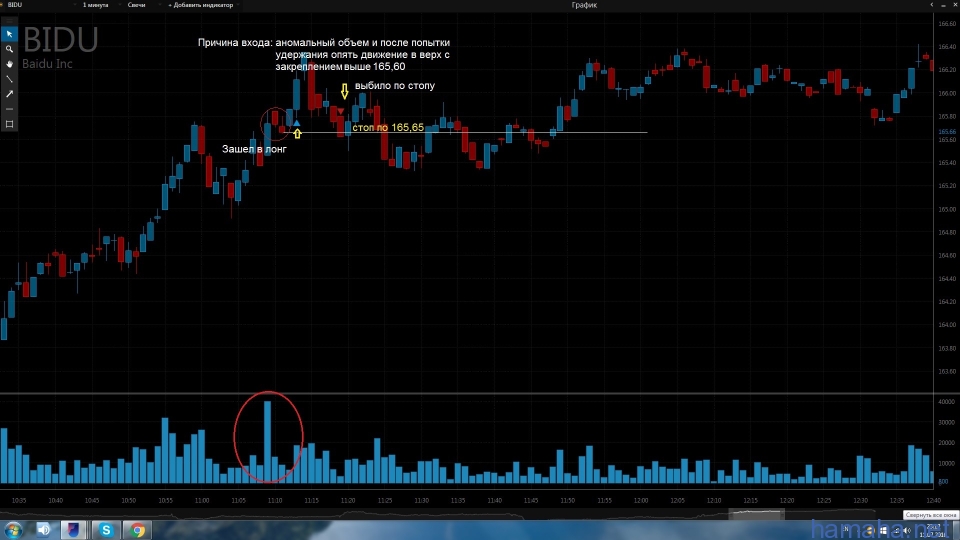Open Google Chrome from the taskbar
Screen dimensions: 960x540
point(138,530)
